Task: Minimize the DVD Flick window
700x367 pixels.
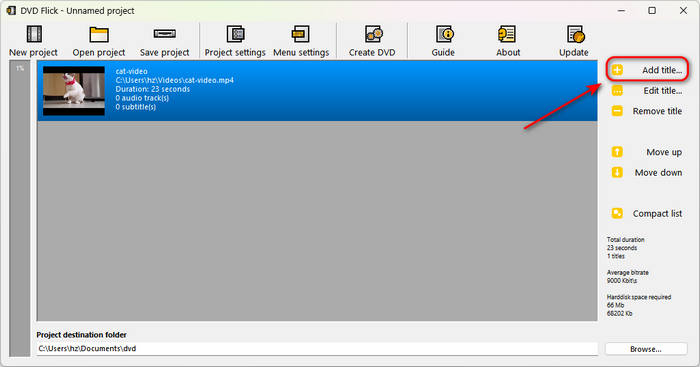Action: click(x=621, y=11)
